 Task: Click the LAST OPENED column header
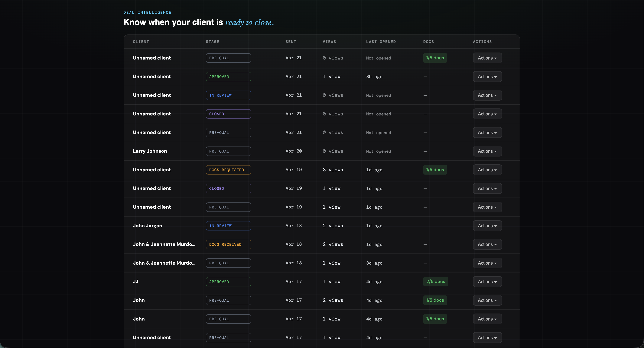[x=381, y=41]
